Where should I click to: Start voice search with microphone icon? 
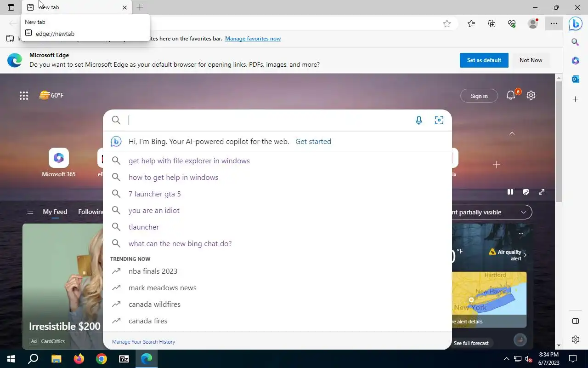coord(419,121)
